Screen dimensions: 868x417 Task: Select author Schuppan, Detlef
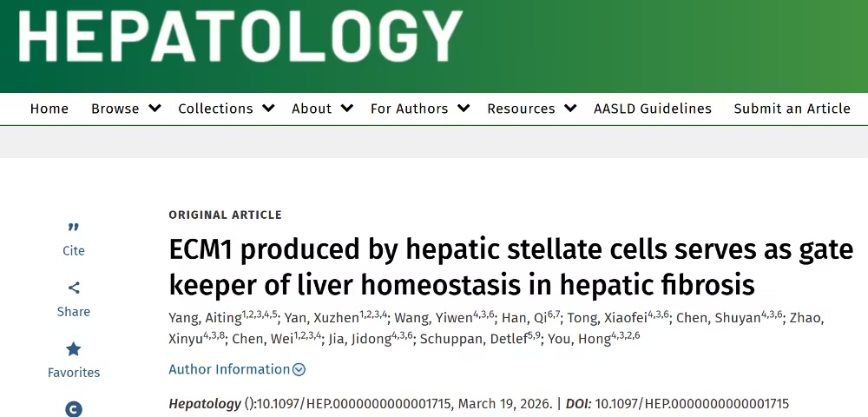coord(473,339)
